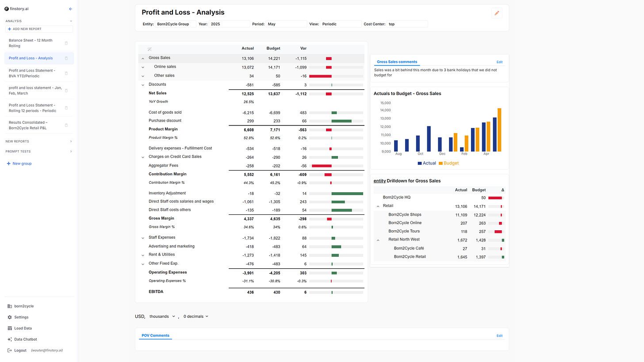
Task: Collapse the sidebar with the back arrow
Action: 71,9
